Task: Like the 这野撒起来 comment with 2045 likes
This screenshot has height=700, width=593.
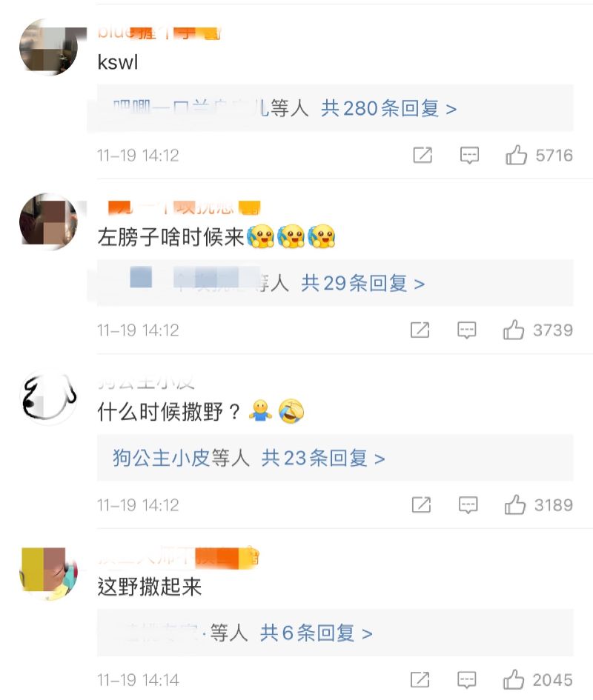Action: 514,680
